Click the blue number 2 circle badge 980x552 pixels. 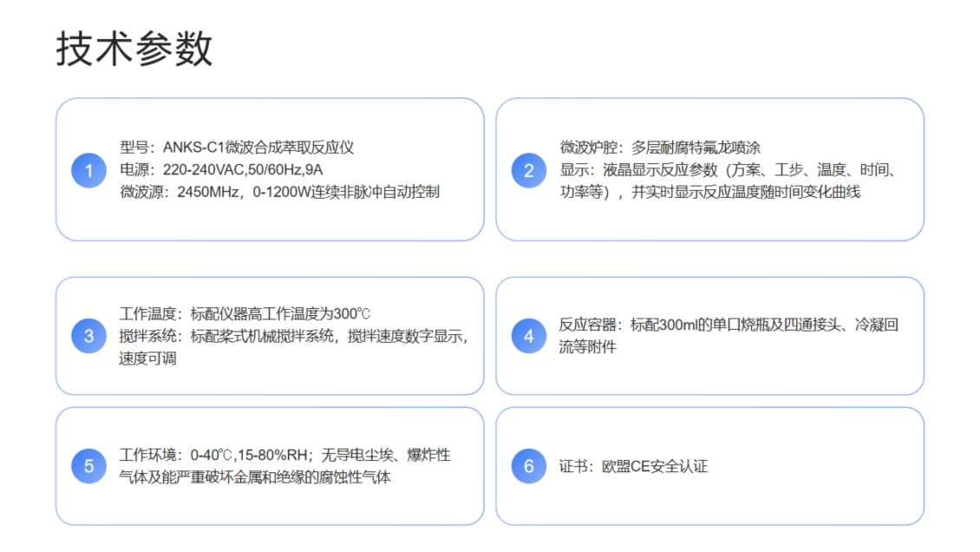click(529, 170)
